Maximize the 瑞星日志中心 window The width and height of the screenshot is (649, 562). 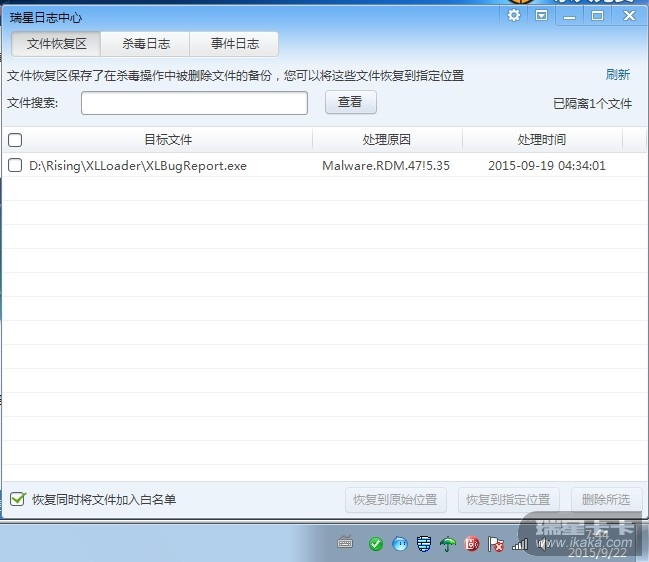click(597, 16)
